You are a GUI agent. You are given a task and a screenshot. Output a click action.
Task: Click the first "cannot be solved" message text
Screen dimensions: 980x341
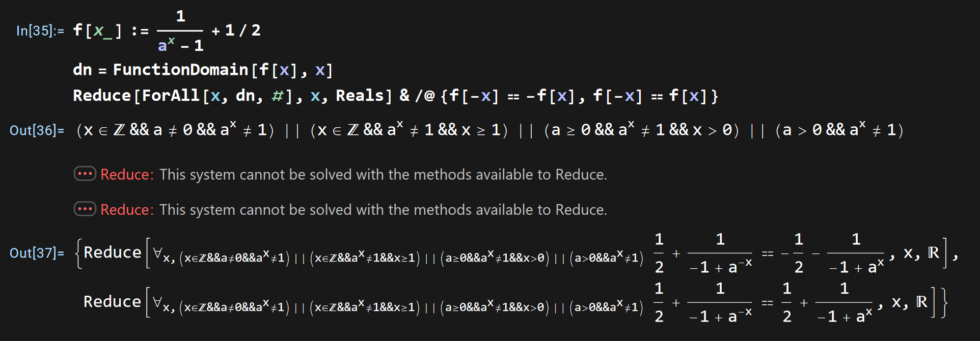pyautogui.click(x=383, y=175)
